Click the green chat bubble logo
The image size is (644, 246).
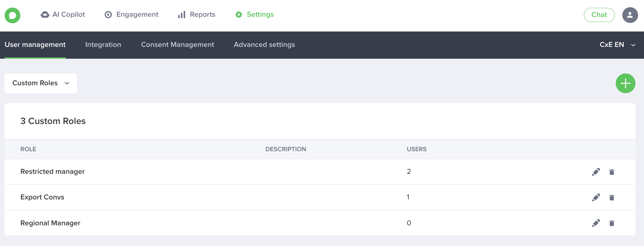(x=12, y=15)
